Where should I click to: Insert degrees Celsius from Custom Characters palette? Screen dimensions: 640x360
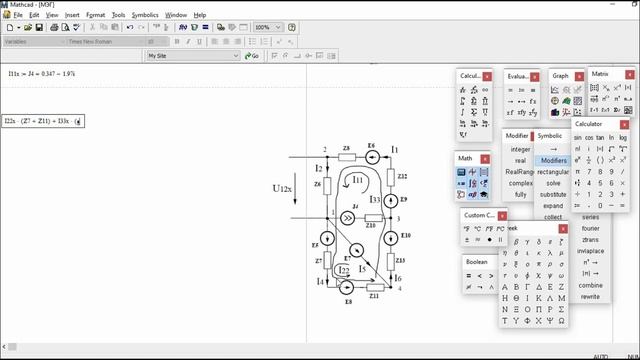click(x=478, y=229)
